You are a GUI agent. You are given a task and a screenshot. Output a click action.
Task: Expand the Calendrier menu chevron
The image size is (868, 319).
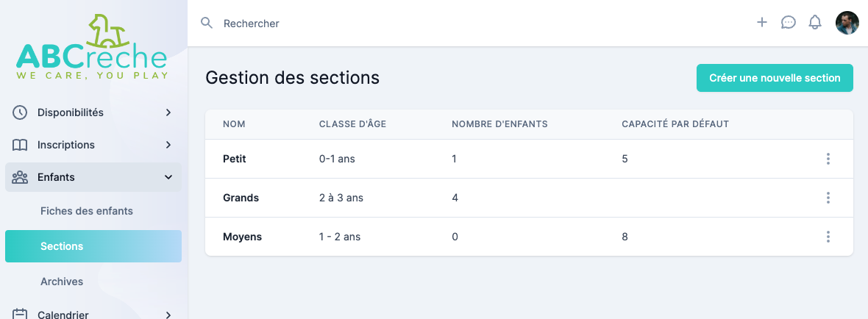pos(168,315)
